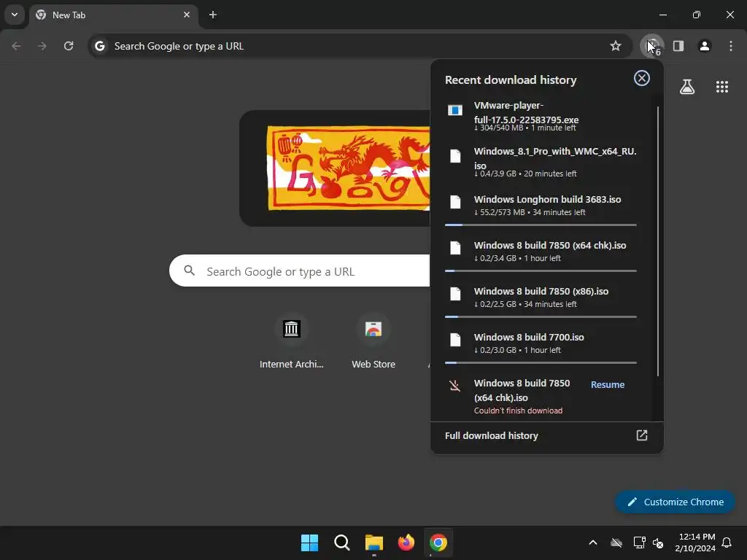The image size is (747, 560).
Task: Open Full download history
Action: coord(546,436)
